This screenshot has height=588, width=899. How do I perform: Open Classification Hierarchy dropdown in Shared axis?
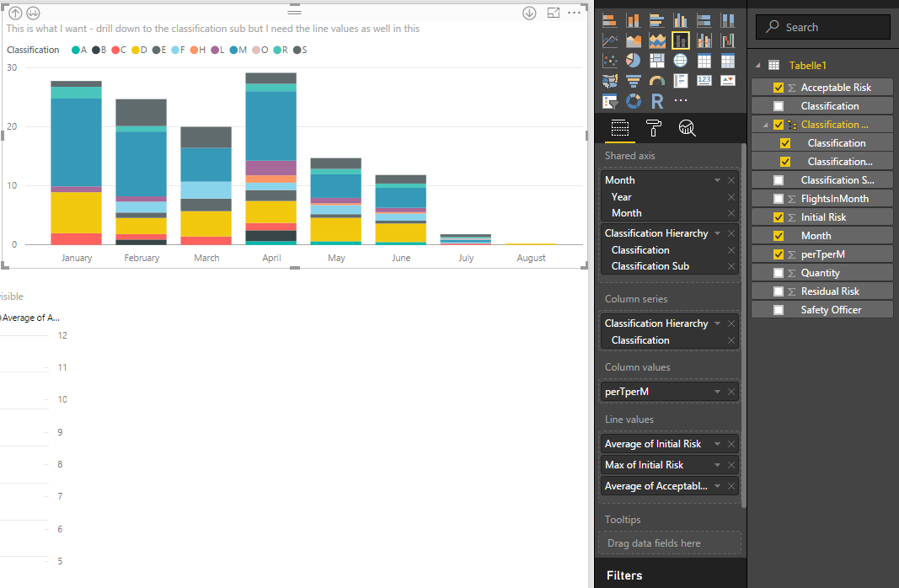(x=717, y=233)
